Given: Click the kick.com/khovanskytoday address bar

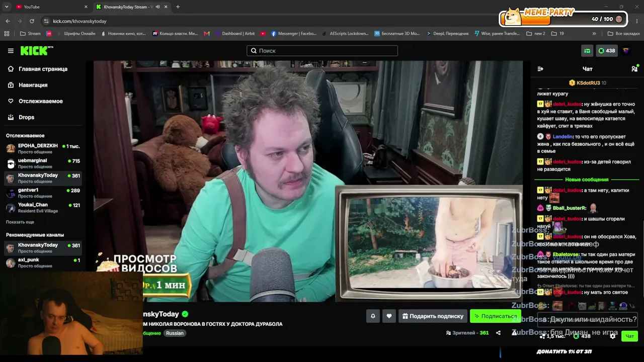Looking at the screenshot, I should click(79, 21).
